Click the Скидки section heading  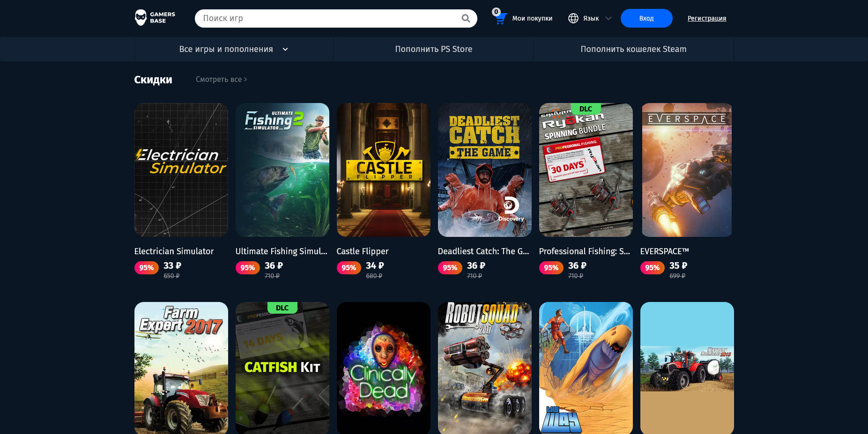point(153,80)
